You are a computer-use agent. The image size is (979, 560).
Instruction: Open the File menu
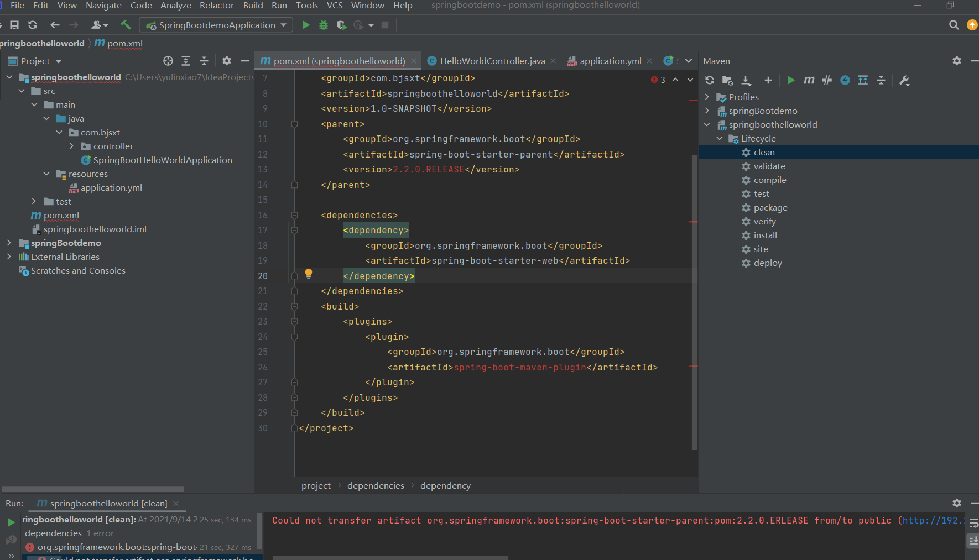point(17,6)
